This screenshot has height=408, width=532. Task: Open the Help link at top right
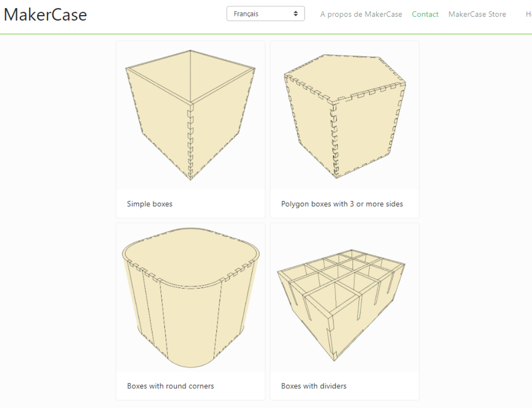tap(528, 14)
